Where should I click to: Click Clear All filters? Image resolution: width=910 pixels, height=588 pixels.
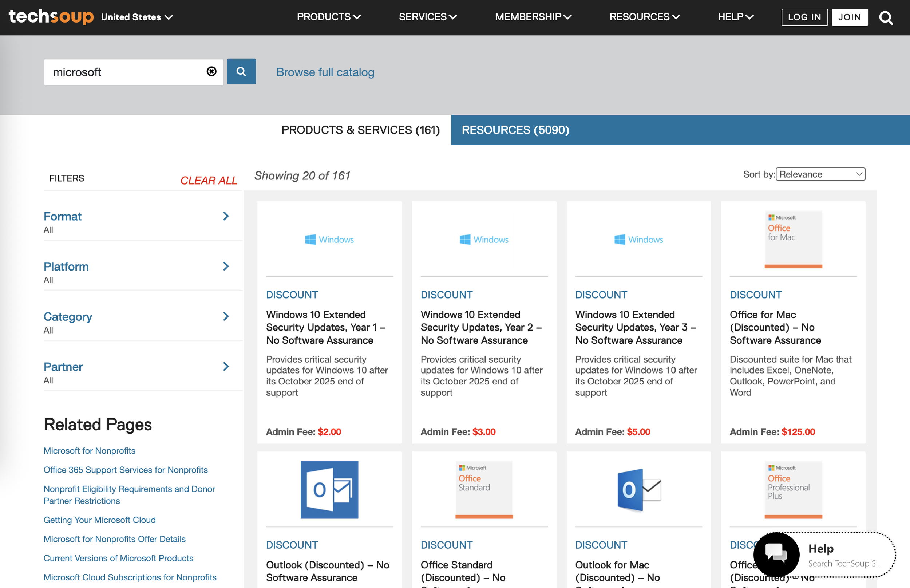209,180
